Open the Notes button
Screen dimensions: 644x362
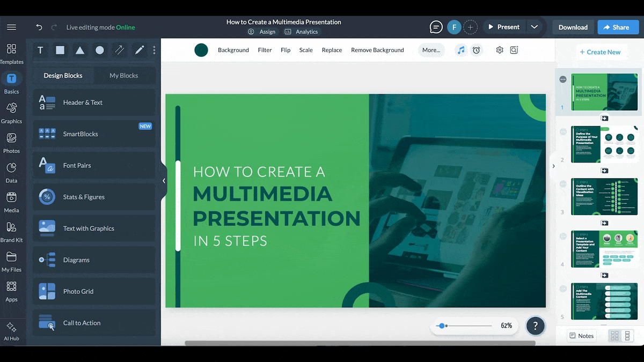click(x=582, y=336)
